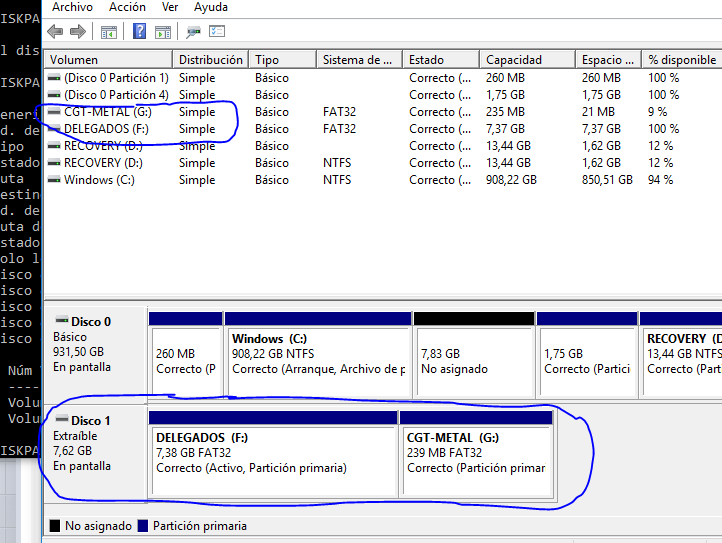Select the DELEGADOS (F:) volume row
This screenshot has height=543, width=722.
tap(383, 129)
